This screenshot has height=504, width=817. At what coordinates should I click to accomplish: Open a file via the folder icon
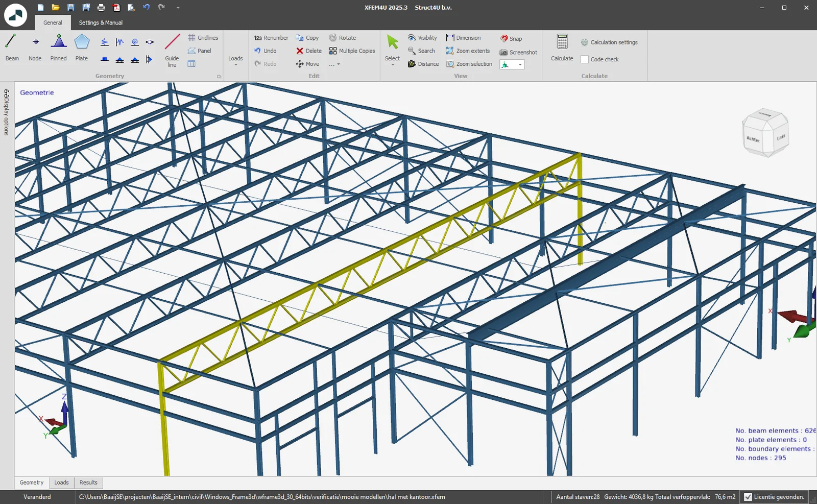tap(56, 8)
